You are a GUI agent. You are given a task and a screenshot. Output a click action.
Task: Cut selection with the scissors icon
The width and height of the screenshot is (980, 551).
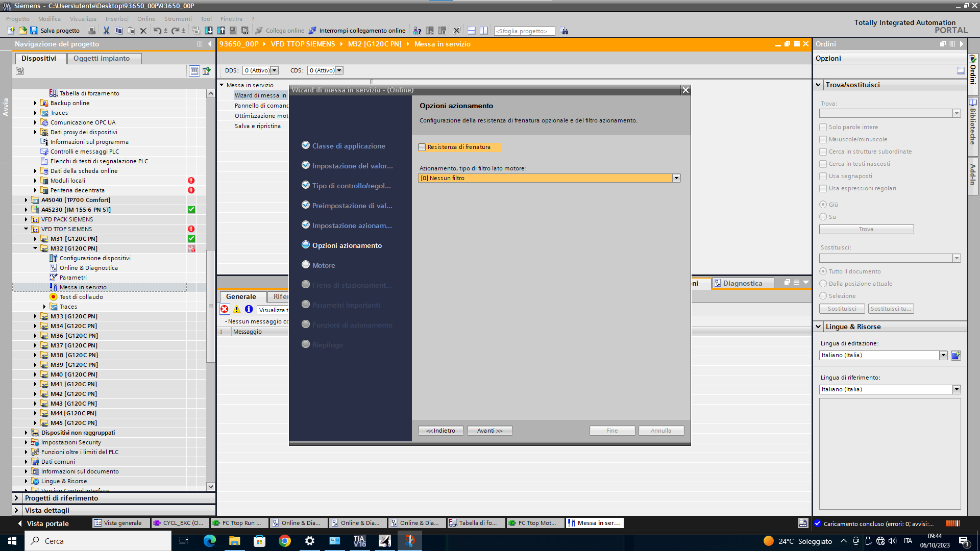(x=106, y=31)
